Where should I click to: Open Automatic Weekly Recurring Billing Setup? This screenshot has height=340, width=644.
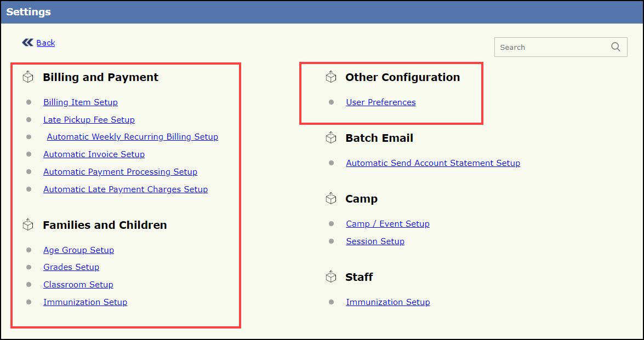(132, 137)
